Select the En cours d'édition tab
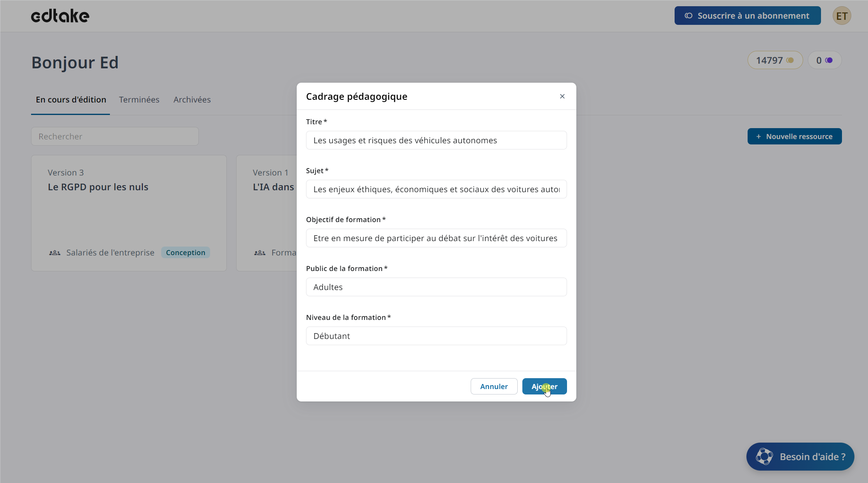868x483 pixels. [x=71, y=100]
